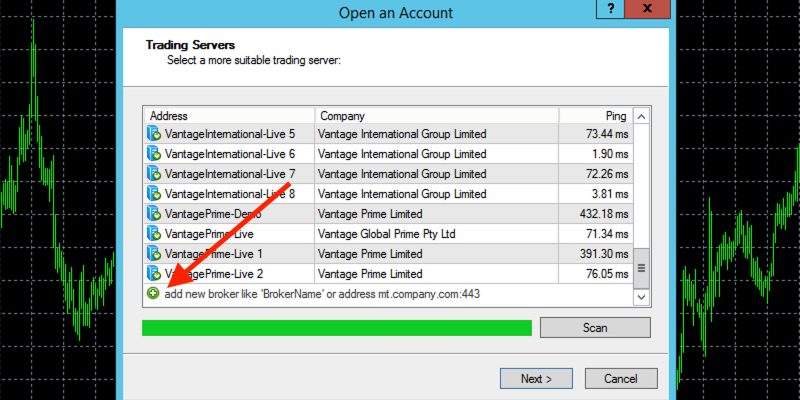The width and height of the screenshot is (800, 400).
Task: Click Vantage Global Prime Pty Ltd company cell
Action: [x=437, y=234]
